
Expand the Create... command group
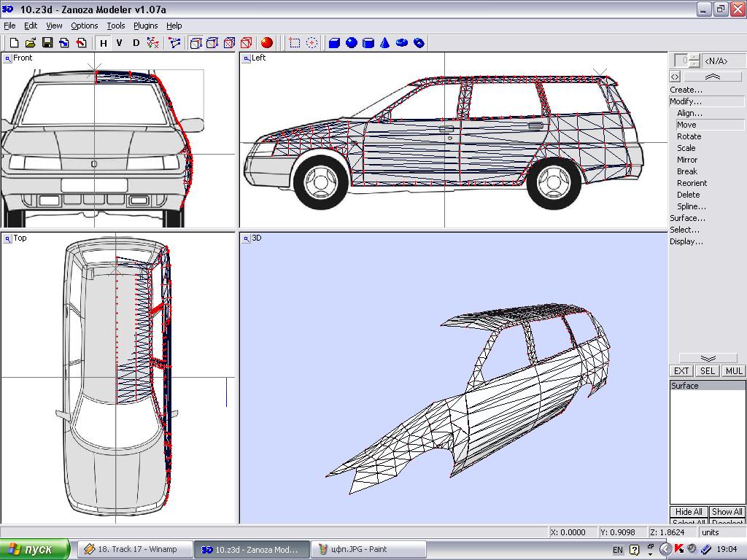(686, 90)
